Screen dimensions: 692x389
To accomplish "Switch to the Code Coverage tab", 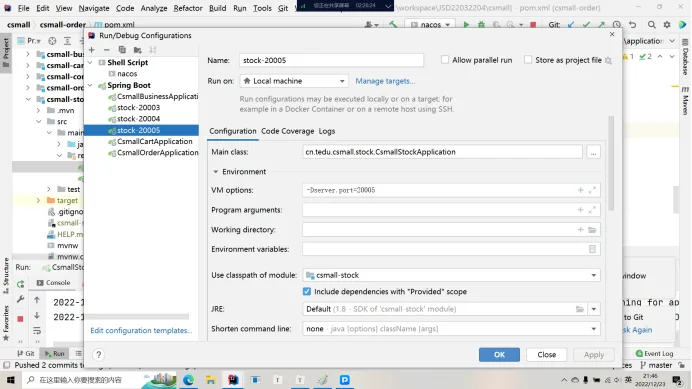I will [x=287, y=131].
